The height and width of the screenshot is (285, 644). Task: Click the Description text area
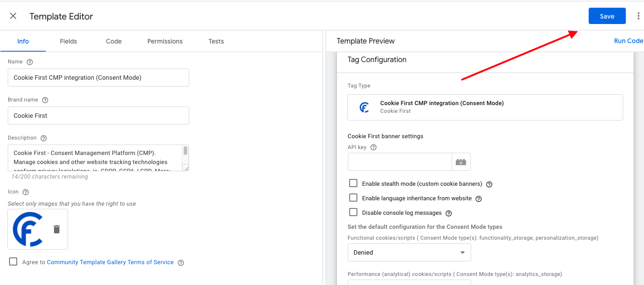[95, 158]
